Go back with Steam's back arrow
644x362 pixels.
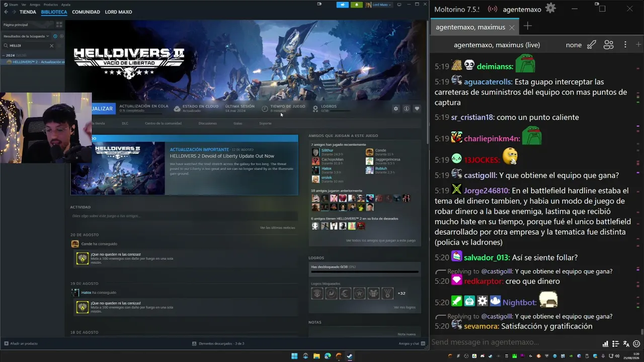tap(6, 12)
